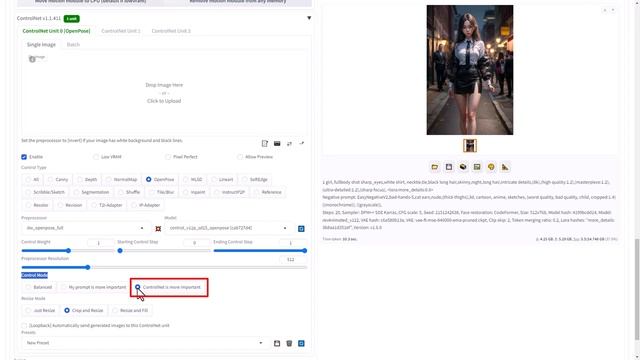Select the SoftEdge control type

(x=255, y=180)
